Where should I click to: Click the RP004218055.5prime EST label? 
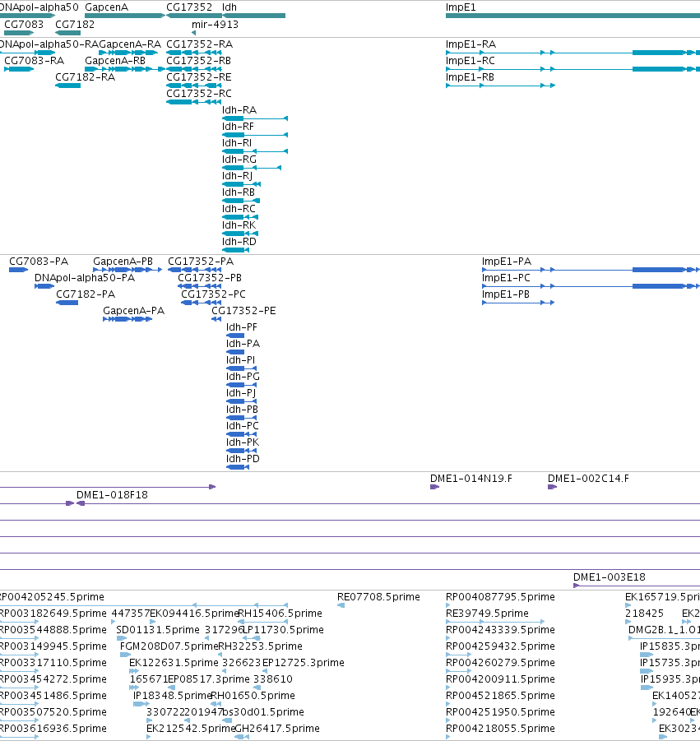tap(500, 729)
